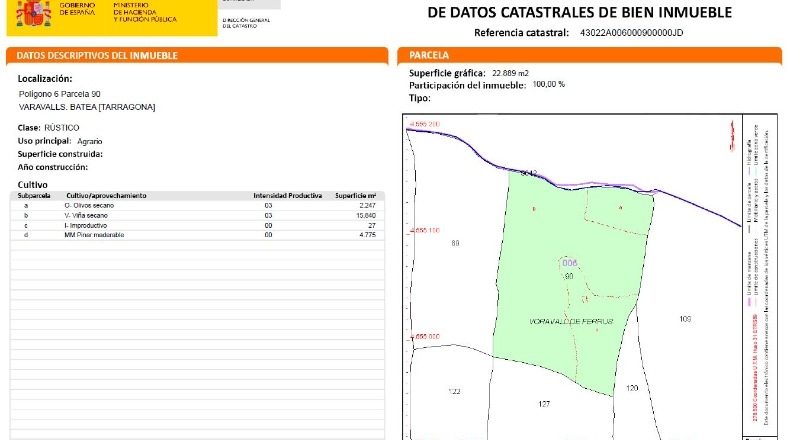
Task: Click parcel 127 on the map
Action: 544,404
